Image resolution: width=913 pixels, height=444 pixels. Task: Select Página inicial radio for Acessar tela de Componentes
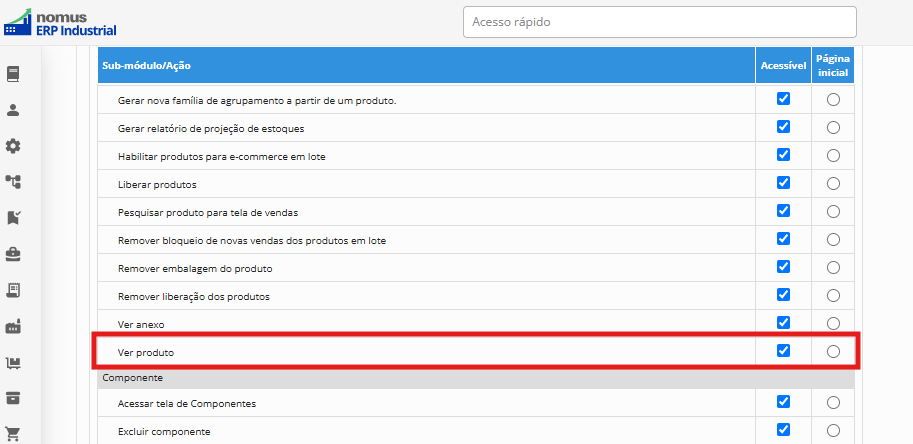pyautogui.click(x=833, y=403)
